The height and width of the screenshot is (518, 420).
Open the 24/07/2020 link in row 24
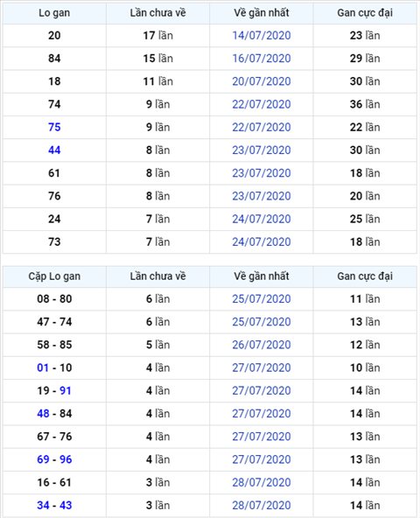261,219
